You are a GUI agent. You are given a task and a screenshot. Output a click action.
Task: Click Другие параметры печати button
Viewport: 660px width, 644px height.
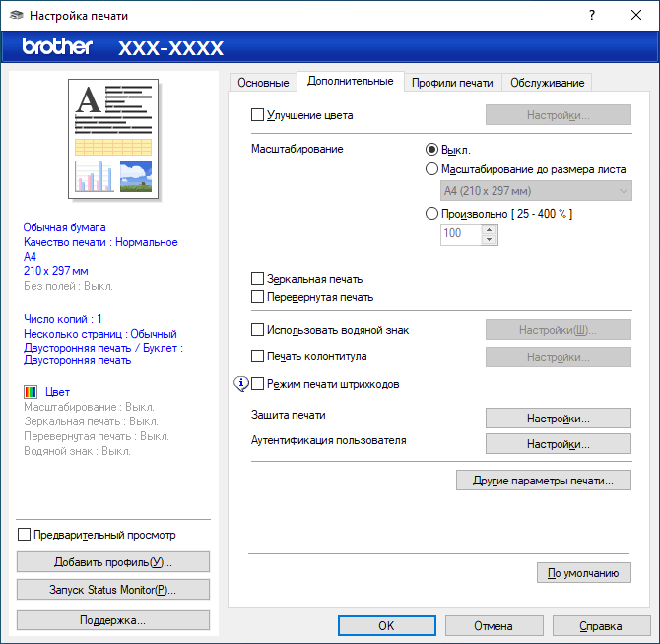[x=544, y=480]
